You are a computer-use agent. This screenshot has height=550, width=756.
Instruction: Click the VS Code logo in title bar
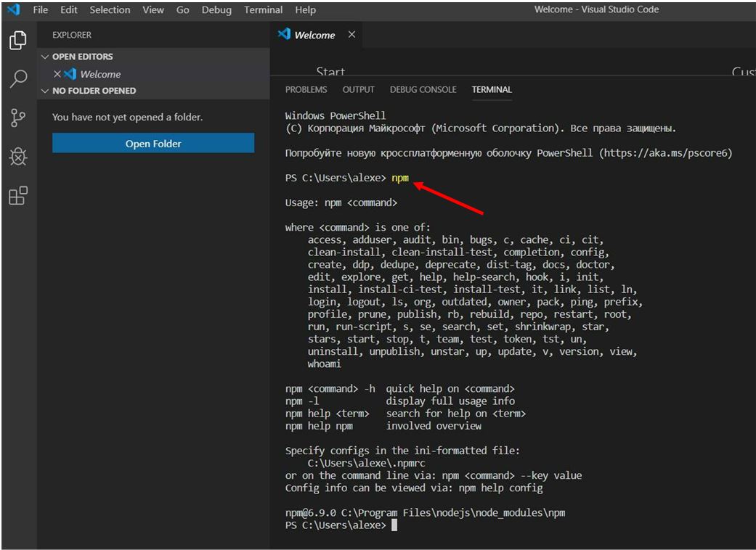point(13,10)
